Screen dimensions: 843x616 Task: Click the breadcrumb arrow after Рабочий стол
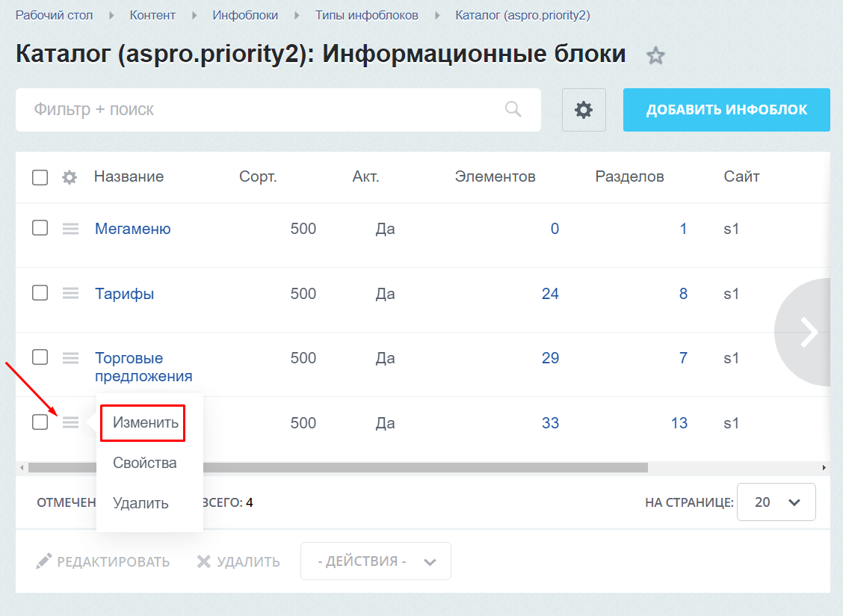tap(111, 16)
